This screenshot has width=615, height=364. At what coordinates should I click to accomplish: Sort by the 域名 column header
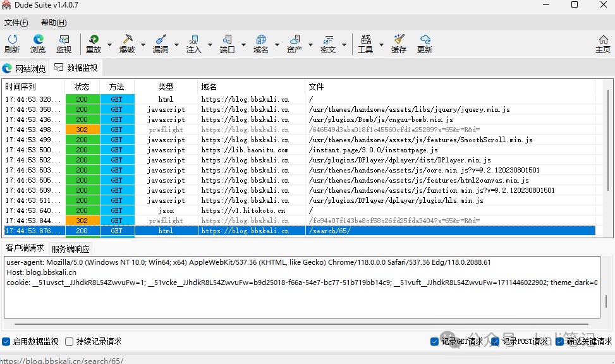(x=252, y=87)
